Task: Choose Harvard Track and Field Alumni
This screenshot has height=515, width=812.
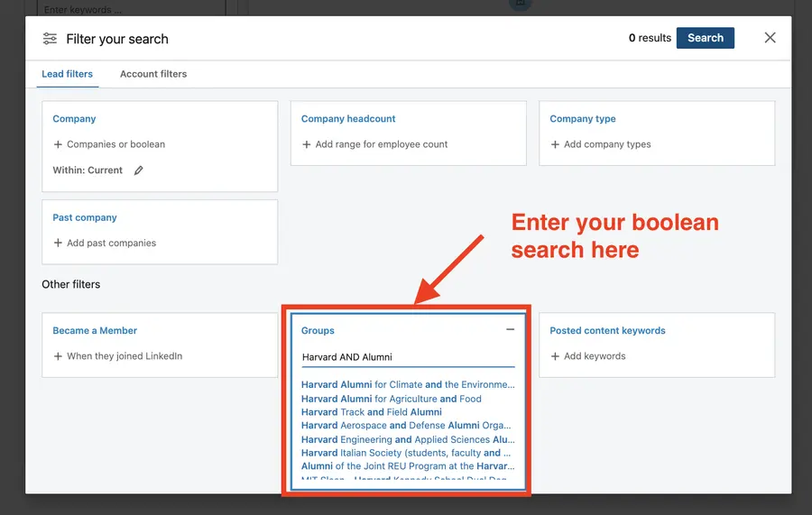Action: (x=372, y=412)
